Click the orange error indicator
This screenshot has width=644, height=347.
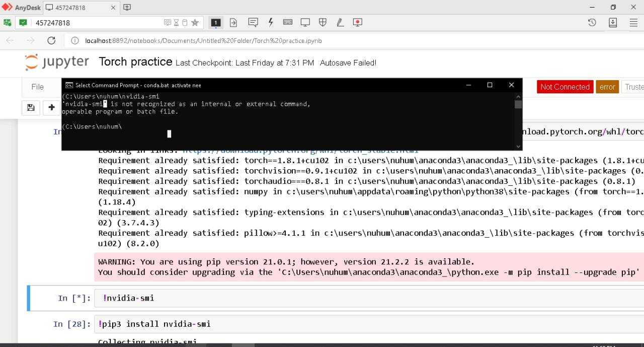pyautogui.click(x=607, y=87)
